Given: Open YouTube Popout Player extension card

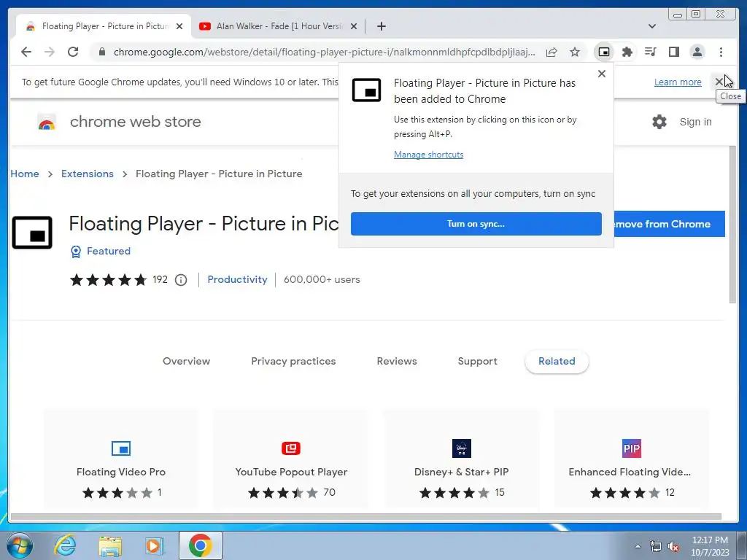Looking at the screenshot, I should [291, 459].
